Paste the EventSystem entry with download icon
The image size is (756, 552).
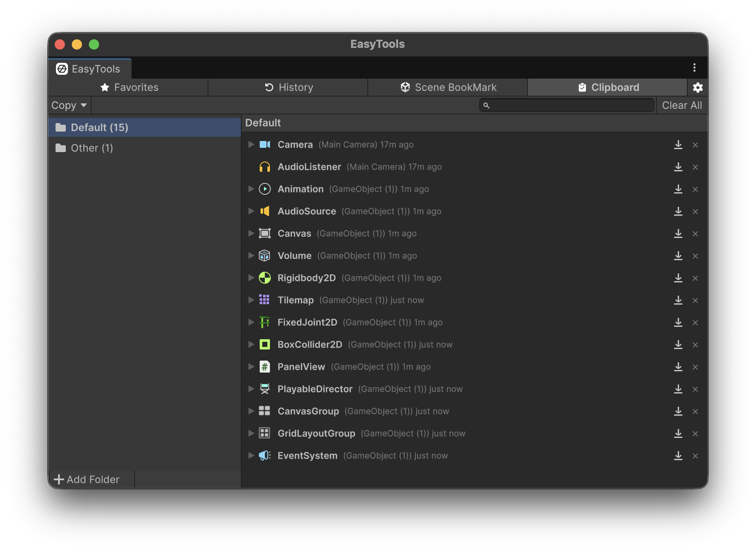(x=678, y=456)
